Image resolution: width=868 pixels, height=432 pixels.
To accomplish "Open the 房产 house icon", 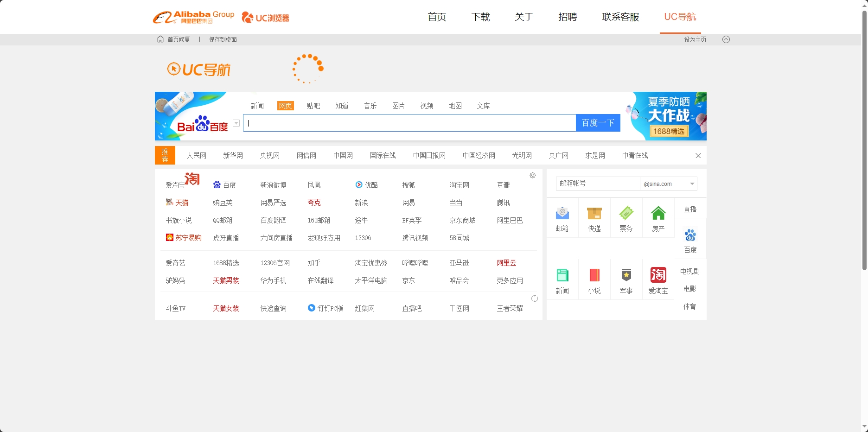I will point(658,213).
